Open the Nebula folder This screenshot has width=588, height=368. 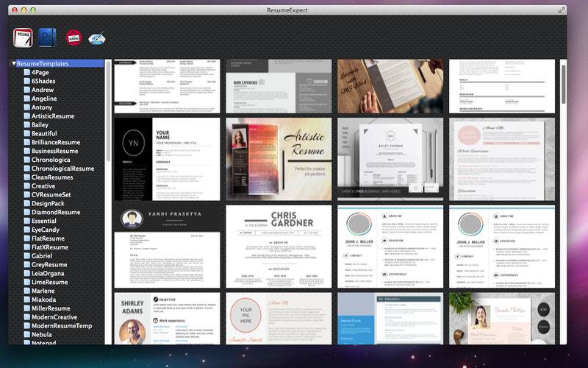[x=38, y=335]
